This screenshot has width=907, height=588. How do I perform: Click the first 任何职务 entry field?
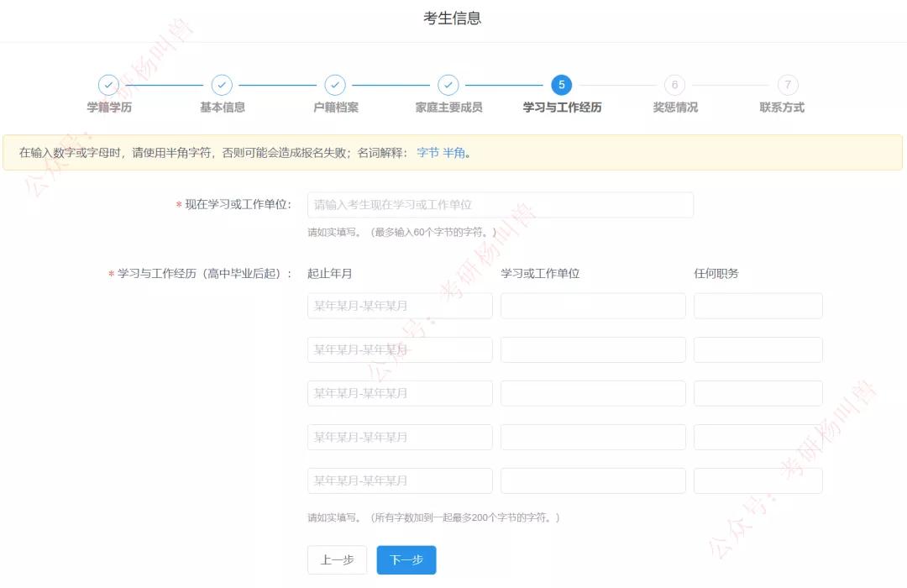pos(758,305)
